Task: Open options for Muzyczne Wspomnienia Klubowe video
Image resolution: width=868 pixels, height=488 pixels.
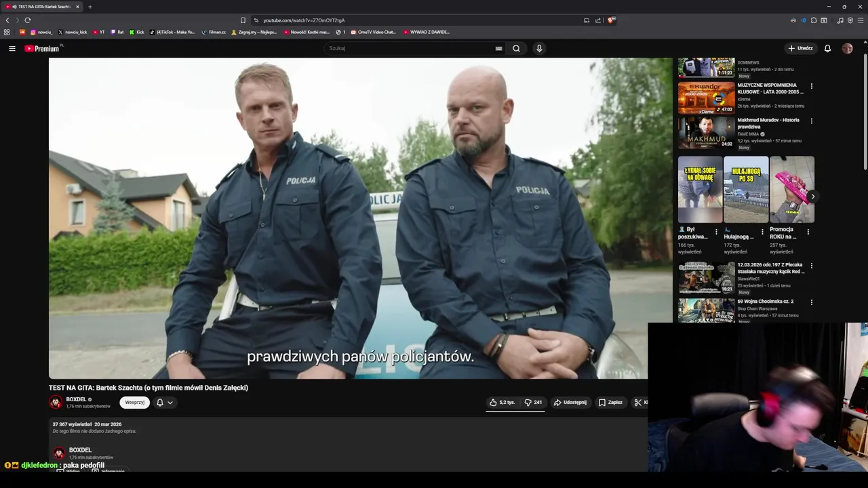Action: tap(811, 86)
